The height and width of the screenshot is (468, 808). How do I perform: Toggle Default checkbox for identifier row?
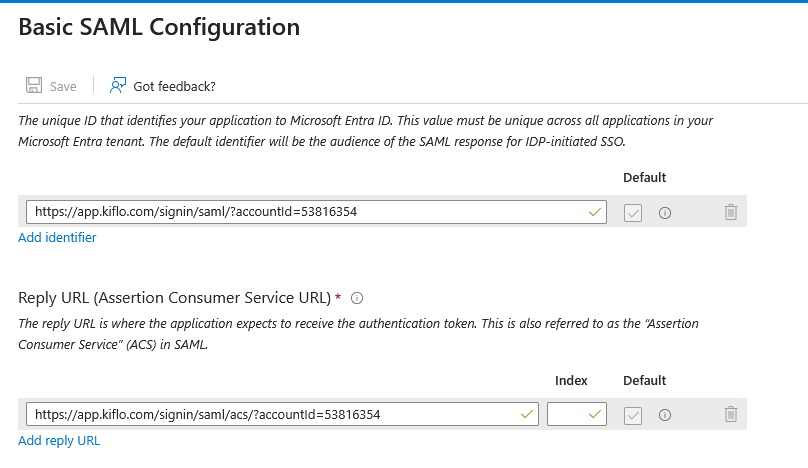633,212
